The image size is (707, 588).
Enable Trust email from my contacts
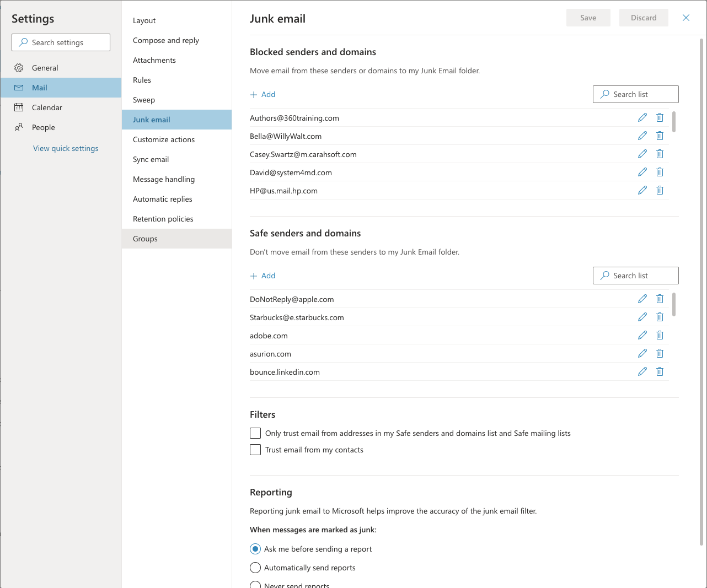click(x=255, y=450)
